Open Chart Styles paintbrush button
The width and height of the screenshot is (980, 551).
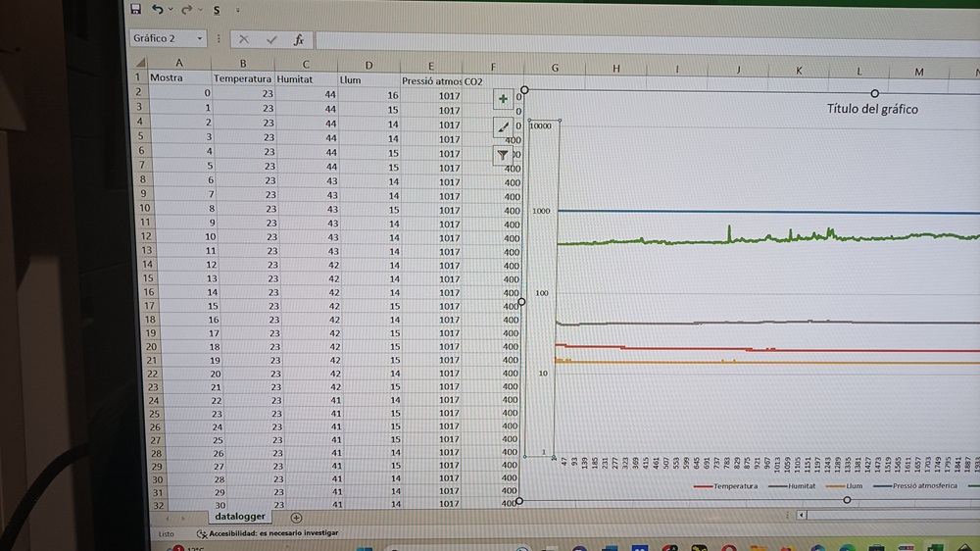tap(503, 126)
